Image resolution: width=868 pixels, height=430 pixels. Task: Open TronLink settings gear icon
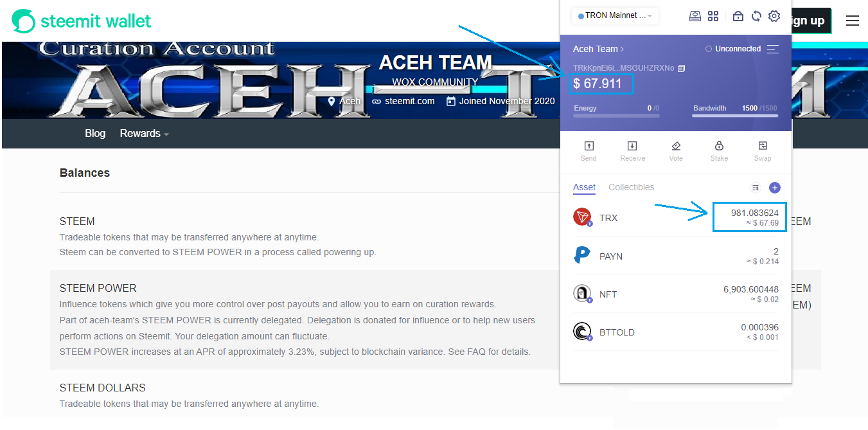(x=774, y=16)
